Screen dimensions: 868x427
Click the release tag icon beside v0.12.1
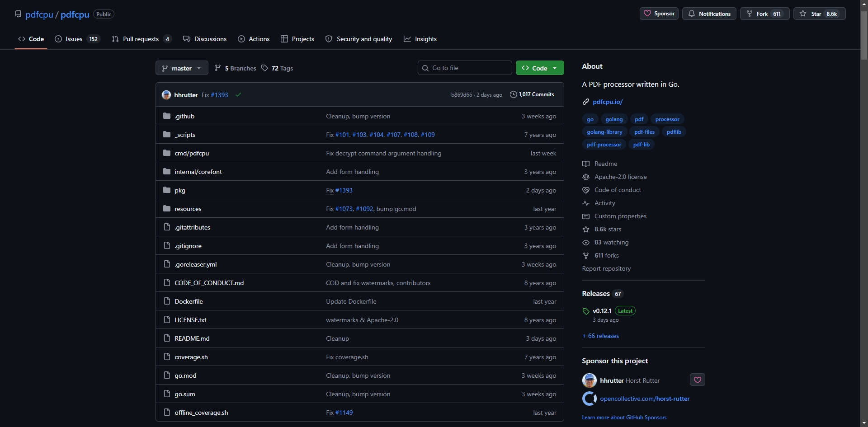click(x=586, y=311)
